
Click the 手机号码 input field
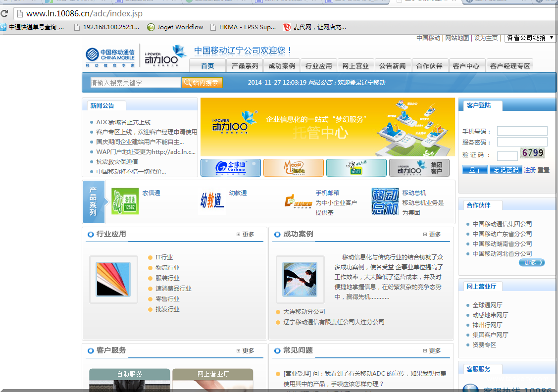click(522, 131)
